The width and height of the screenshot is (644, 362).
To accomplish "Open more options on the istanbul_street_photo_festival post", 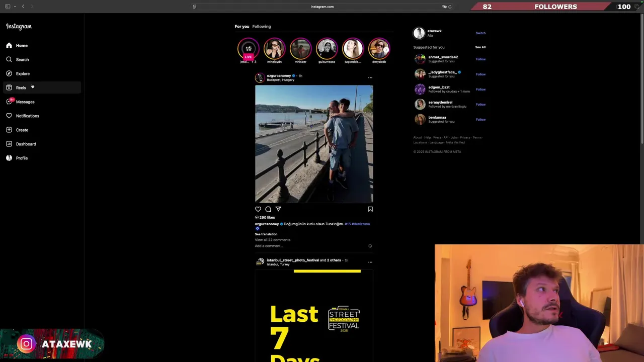I will [x=370, y=262].
